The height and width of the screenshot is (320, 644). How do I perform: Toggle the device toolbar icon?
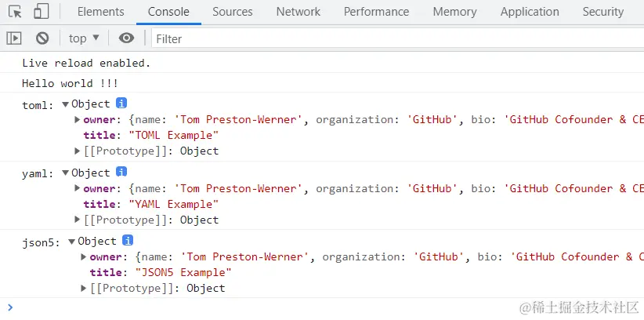[x=41, y=12]
